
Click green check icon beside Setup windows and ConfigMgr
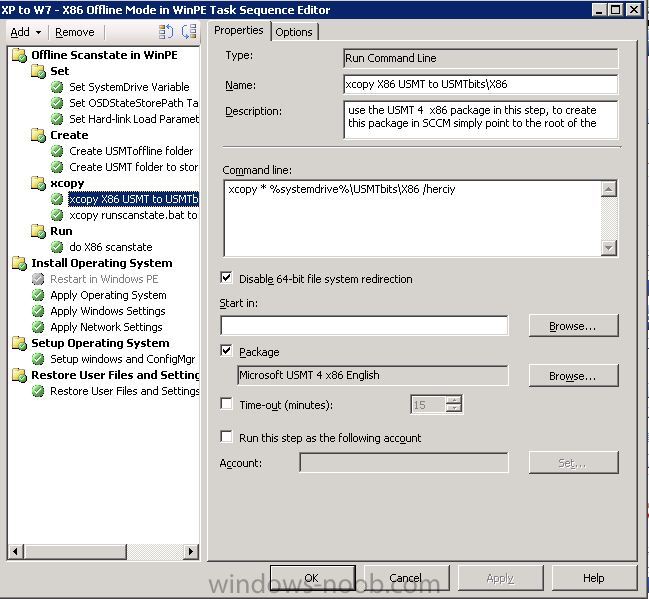[38, 359]
